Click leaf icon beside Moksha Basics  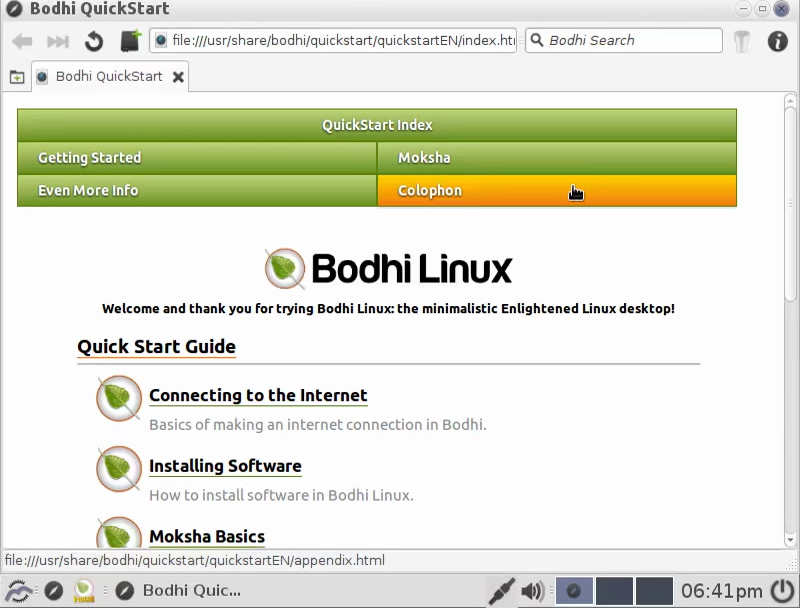tap(118, 534)
